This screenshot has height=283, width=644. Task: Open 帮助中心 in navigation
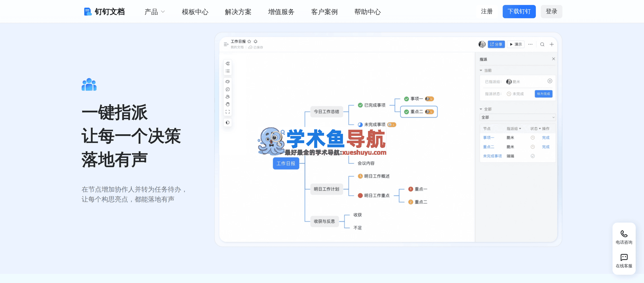point(368,12)
